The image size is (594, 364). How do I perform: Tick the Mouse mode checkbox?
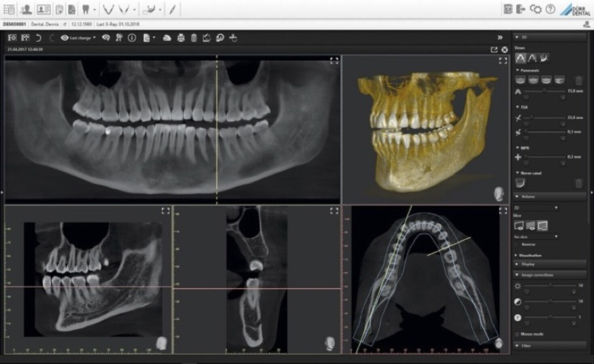(517, 334)
